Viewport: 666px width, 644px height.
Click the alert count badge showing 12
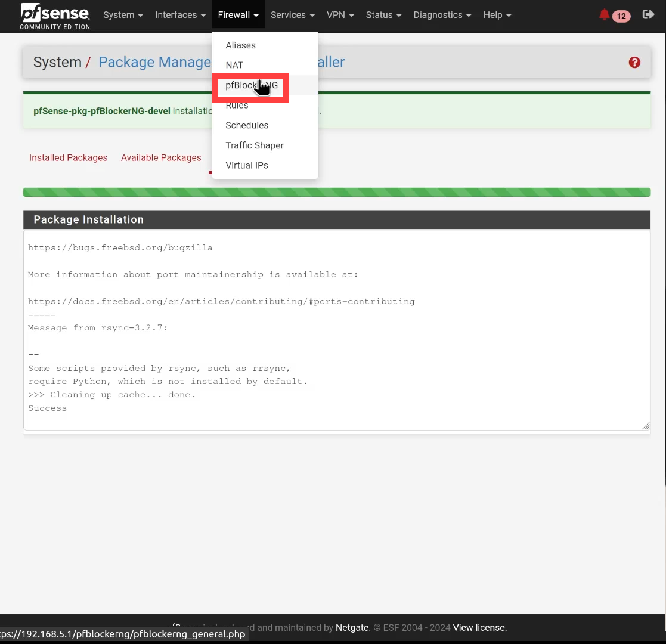coord(621,16)
